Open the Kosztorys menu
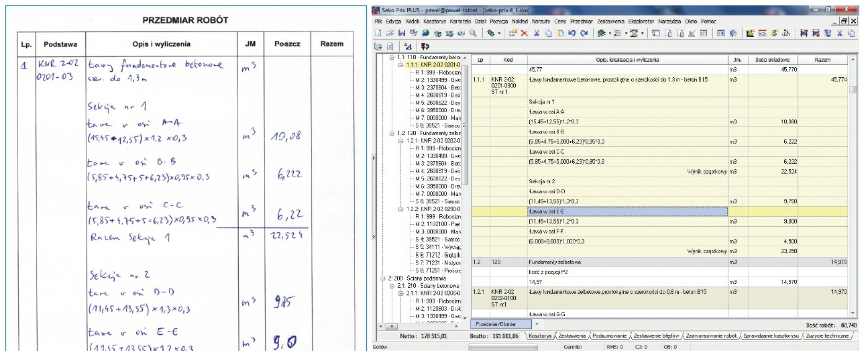868x351 pixels. coord(433,22)
